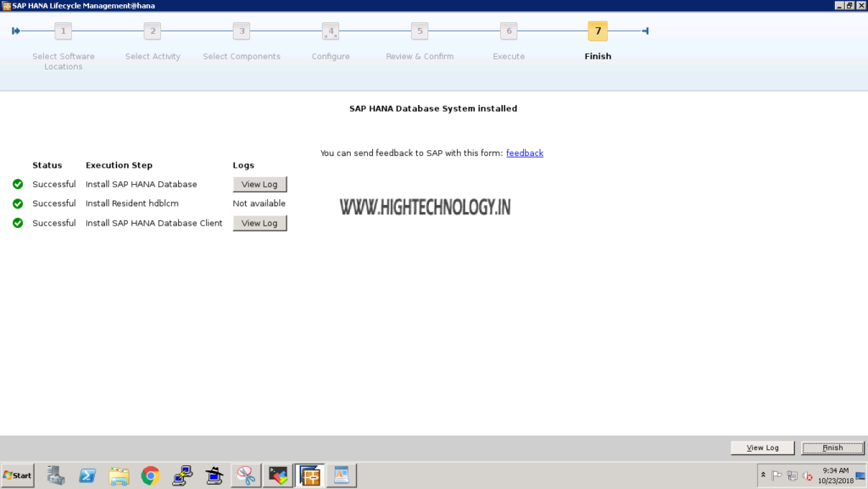Viewport: 868px width, 489px height.
Task: Click the Execution Step column header
Action: pyautogui.click(x=119, y=165)
